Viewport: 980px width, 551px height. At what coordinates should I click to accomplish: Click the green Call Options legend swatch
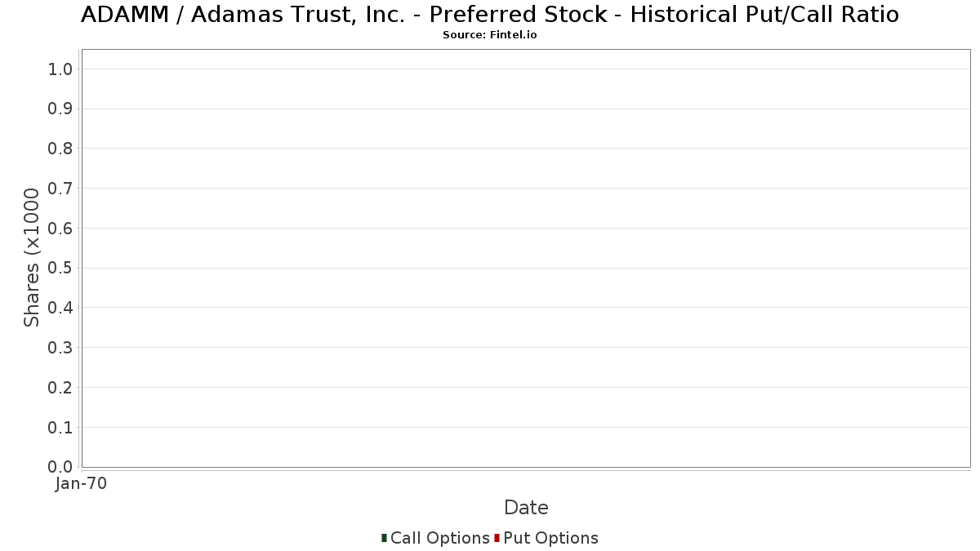(x=384, y=538)
